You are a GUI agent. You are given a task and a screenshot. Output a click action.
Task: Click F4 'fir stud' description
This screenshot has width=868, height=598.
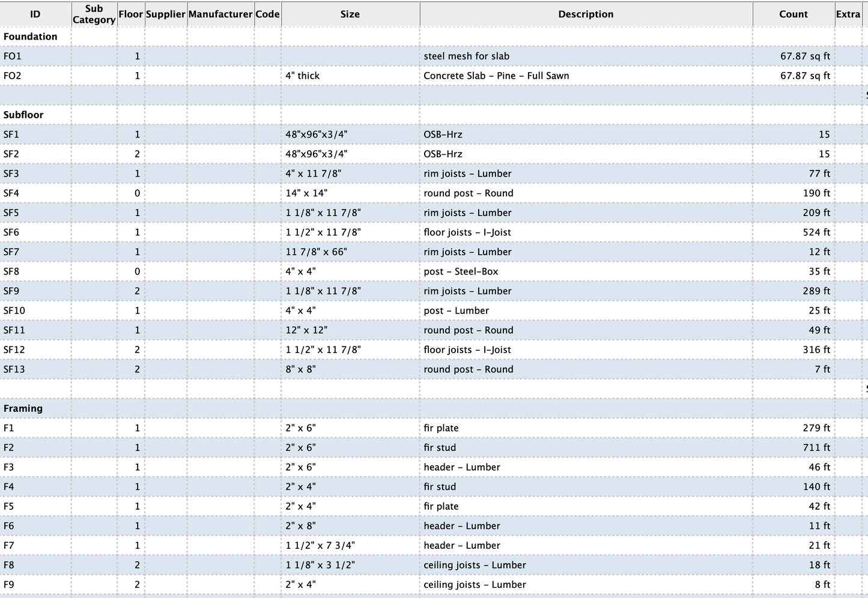click(440, 487)
